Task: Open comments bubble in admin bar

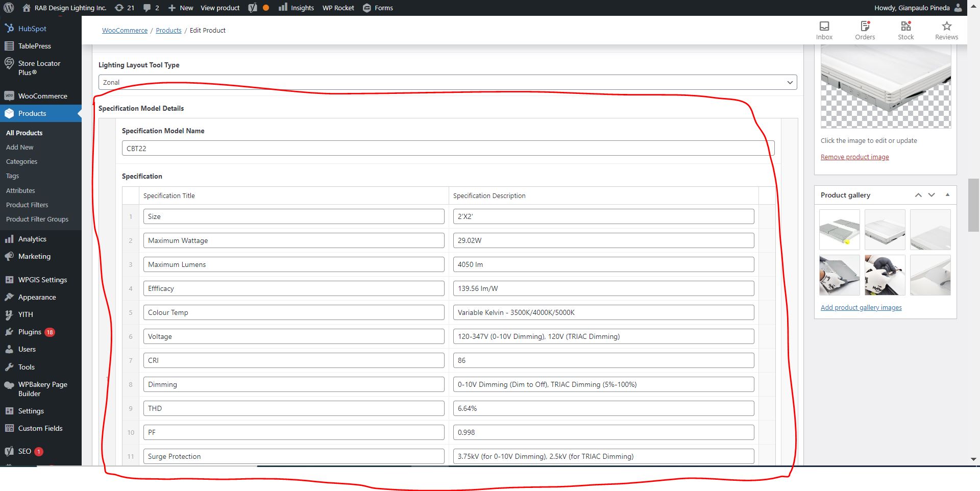Action: point(151,8)
